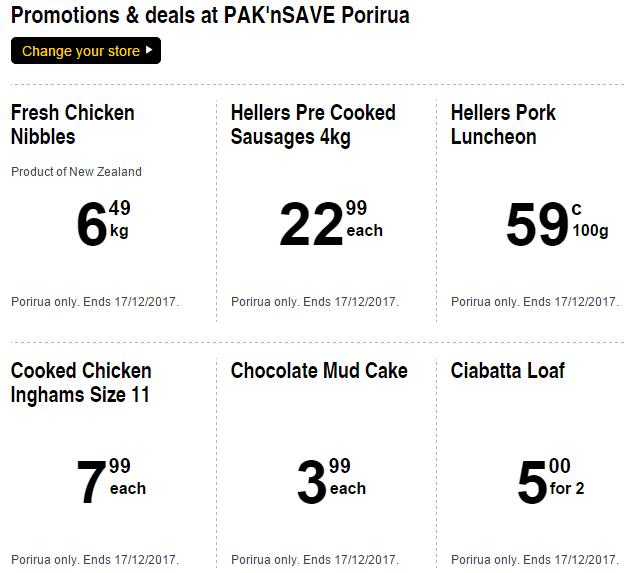Select the Chocolate Mud Cake title
Screen dimensions: 624x573
[319, 371]
